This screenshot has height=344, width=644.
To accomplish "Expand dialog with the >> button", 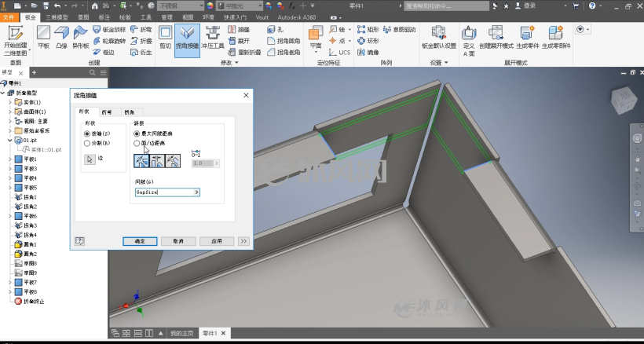I will tap(244, 241).
